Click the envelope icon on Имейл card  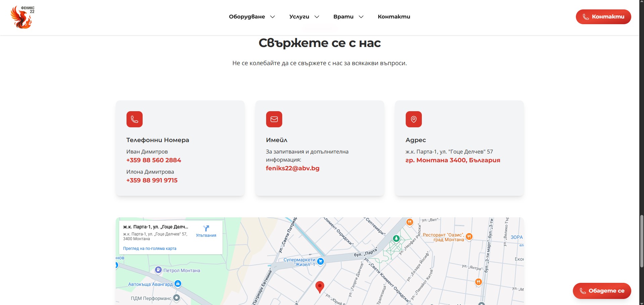pyautogui.click(x=274, y=119)
